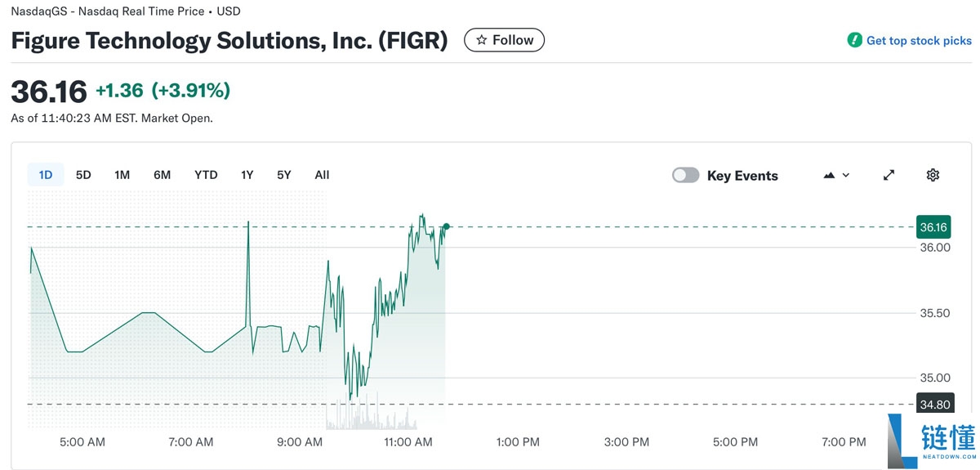The image size is (980, 470).
Task: Select the 1M chart range
Action: tap(122, 175)
